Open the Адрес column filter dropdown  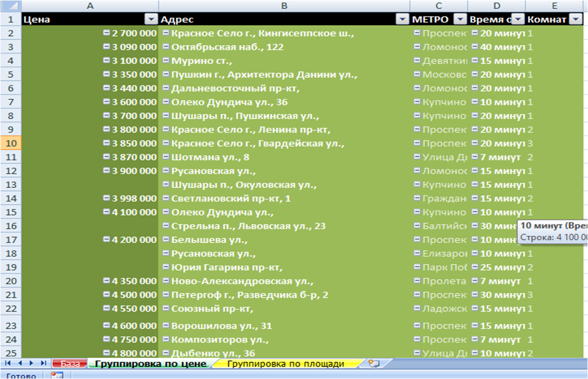402,20
